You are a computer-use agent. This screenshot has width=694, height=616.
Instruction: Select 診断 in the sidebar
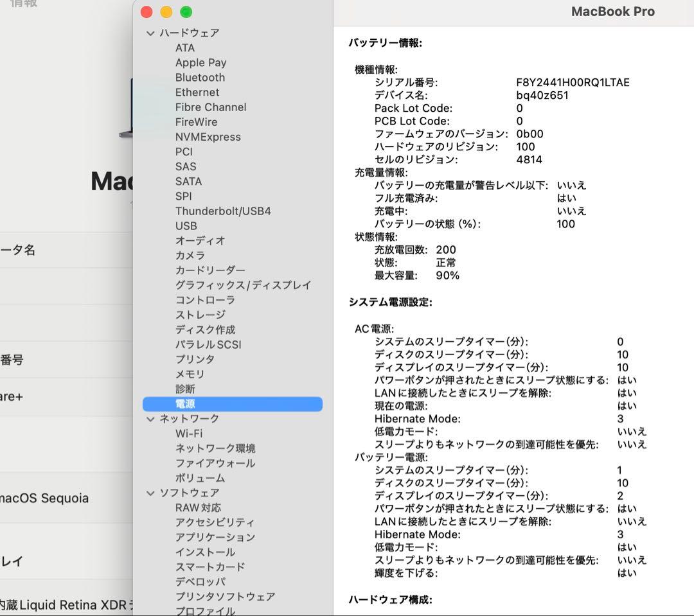tap(186, 389)
